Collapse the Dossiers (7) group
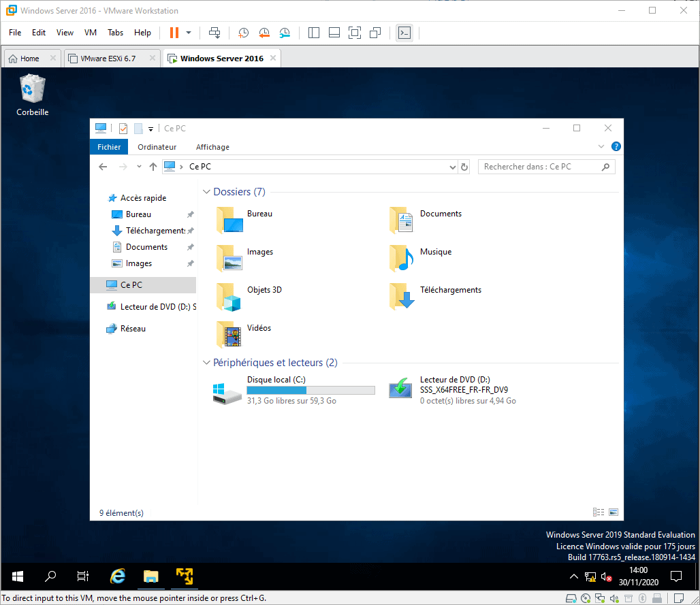700x605 pixels. 206,191
